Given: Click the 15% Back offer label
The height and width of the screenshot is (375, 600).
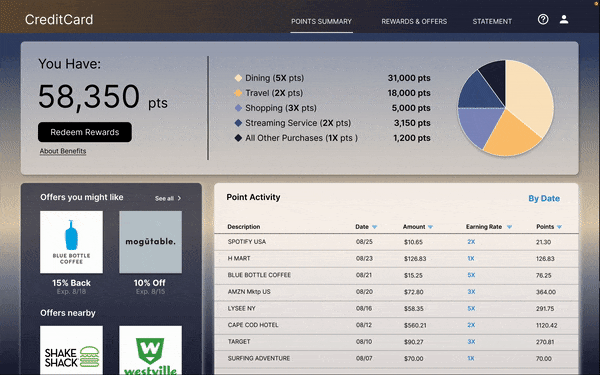Looking at the screenshot, I should (x=72, y=283).
